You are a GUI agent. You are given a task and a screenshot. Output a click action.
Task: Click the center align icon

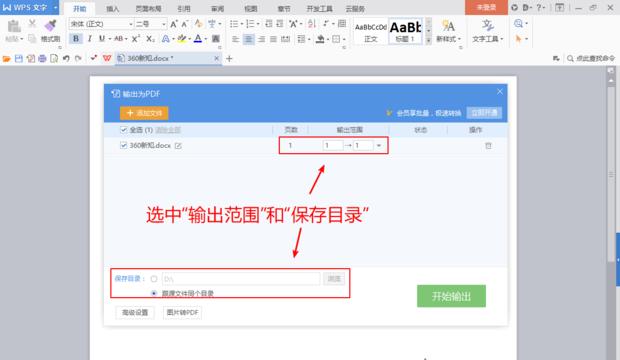pyautogui.click(x=248, y=39)
